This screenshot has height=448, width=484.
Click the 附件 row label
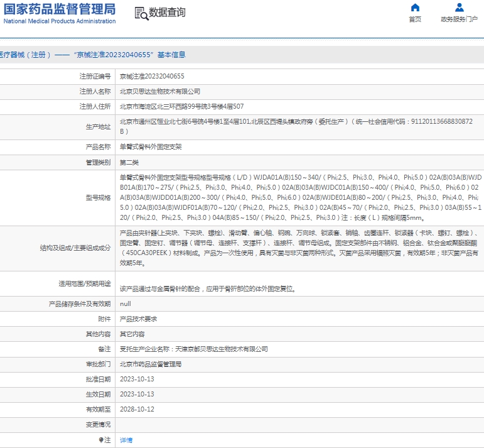point(104,319)
